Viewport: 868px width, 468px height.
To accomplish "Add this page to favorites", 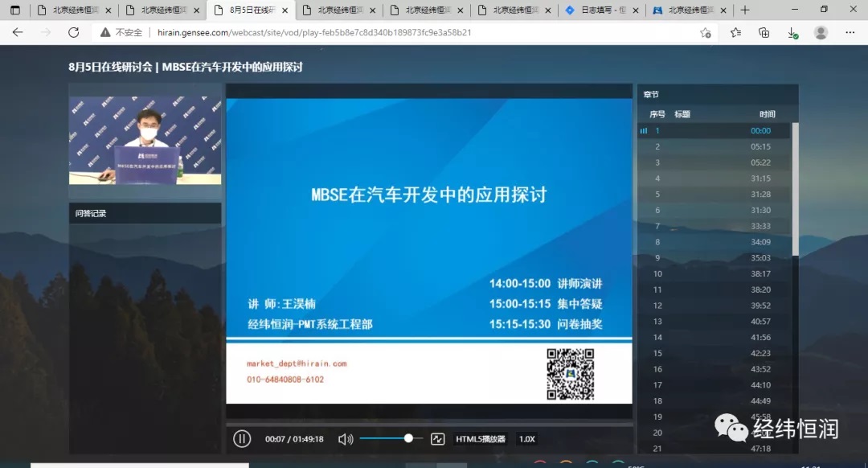I will (706, 33).
